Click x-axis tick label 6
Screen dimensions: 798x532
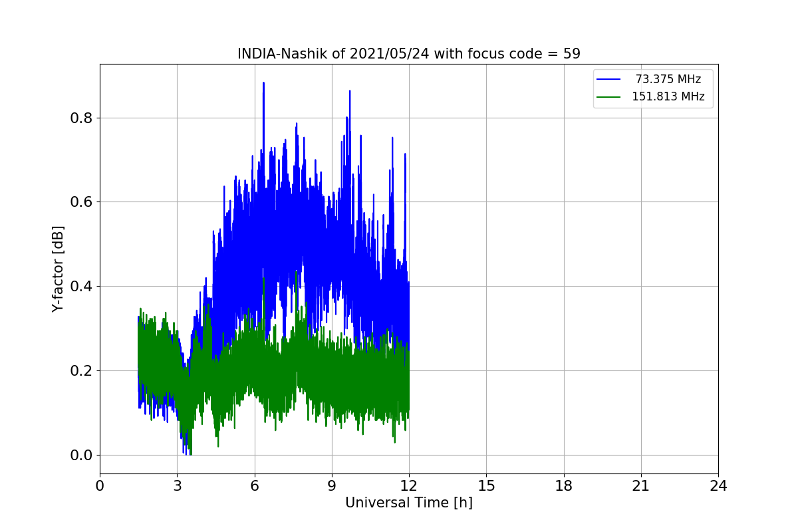[254, 486]
